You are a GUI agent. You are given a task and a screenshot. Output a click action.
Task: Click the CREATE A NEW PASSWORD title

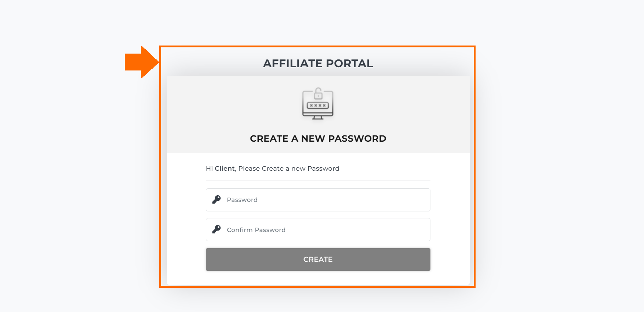coord(318,139)
